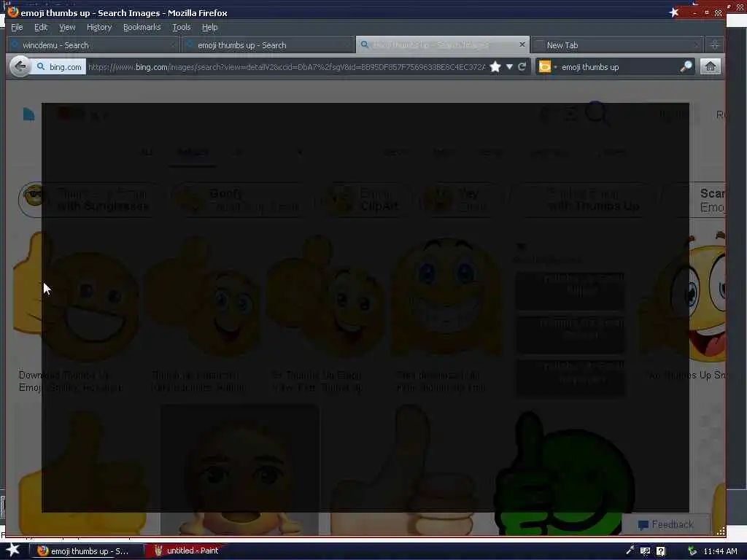Click the Firefox icon in title bar
Screen dimensions: 747x560
click(13, 12)
